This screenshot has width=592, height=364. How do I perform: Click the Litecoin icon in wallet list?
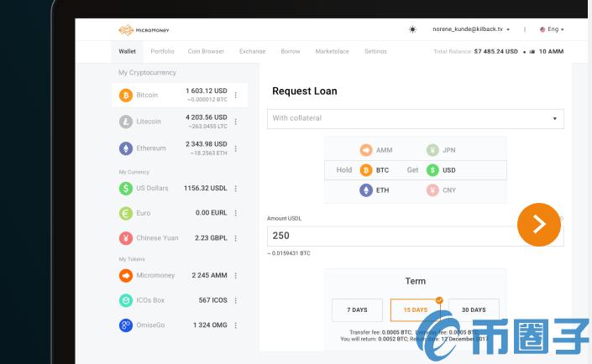point(126,122)
